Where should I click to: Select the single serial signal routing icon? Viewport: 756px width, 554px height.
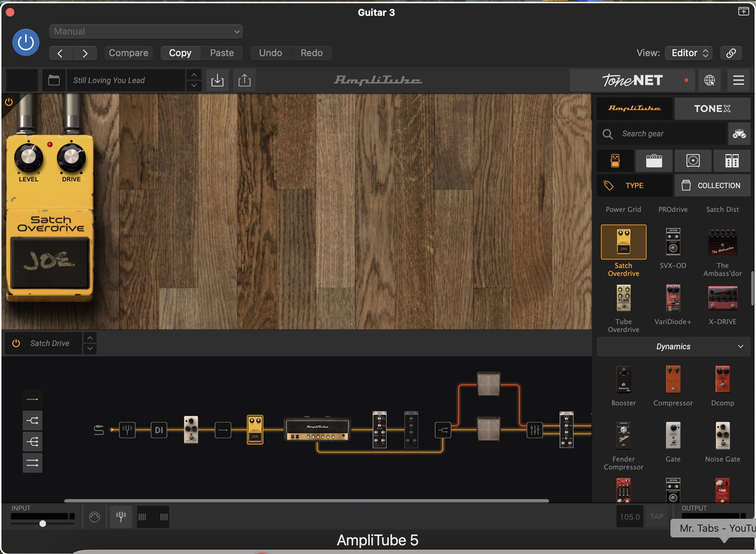point(32,399)
